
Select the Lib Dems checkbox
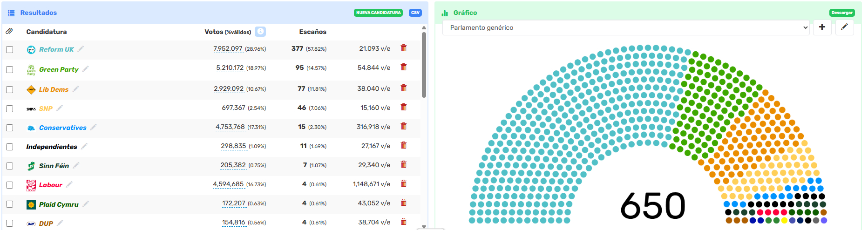10,89
